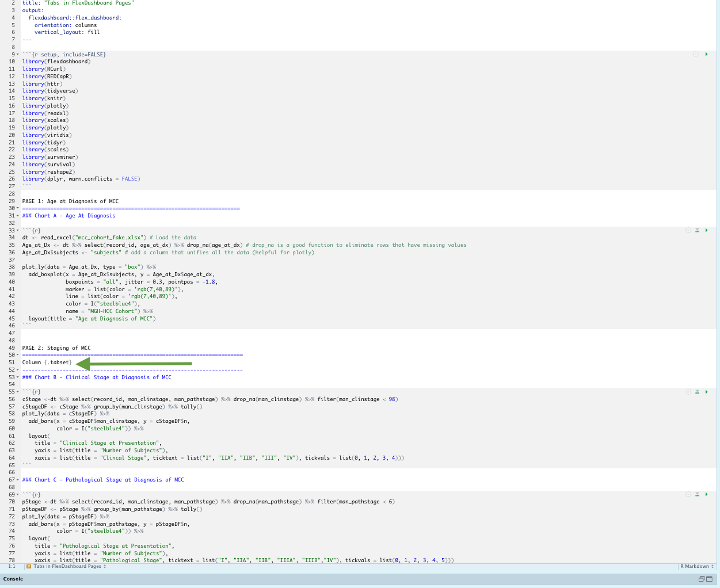Screen dimensions: 720x588
Task: Click the 'boxpoints = "all"' line
Action: pyautogui.click(x=141, y=282)
